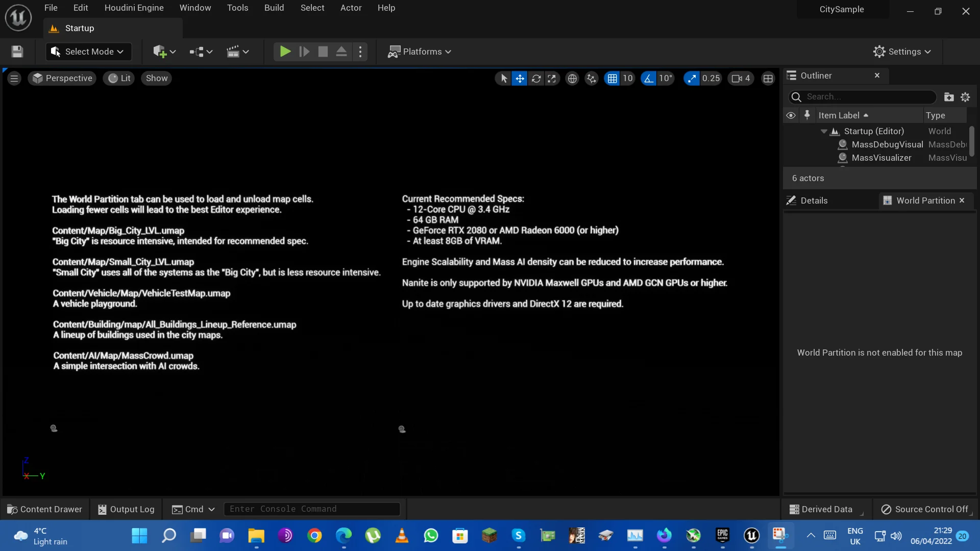Click the Perspective viewport type button
This screenshot has height=551, width=980.
(x=62, y=78)
